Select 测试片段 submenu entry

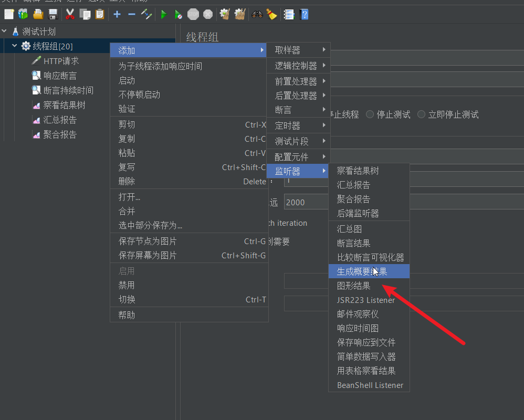point(298,141)
